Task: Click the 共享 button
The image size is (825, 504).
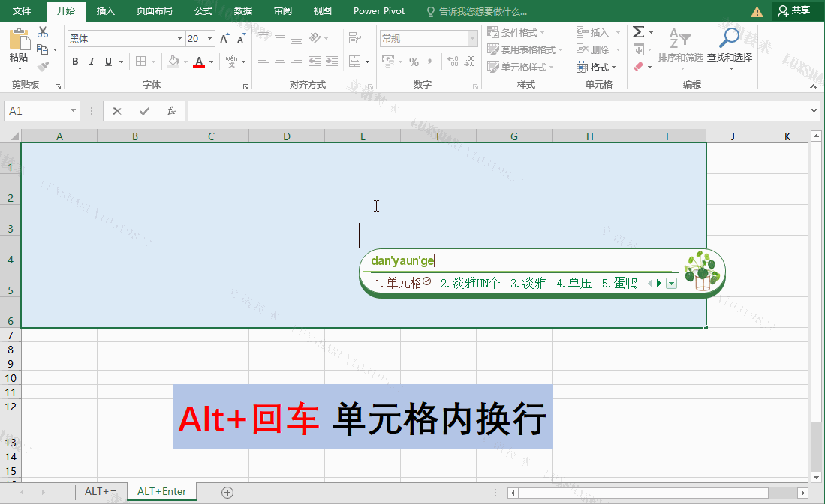Action: pos(796,10)
